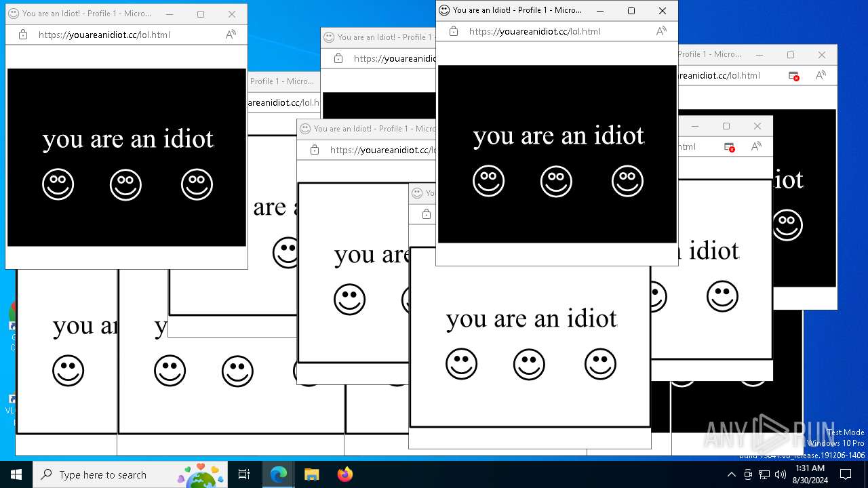This screenshot has height=488, width=868.
Task: Click URL field in the front black popup window
Action: click(535, 31)
